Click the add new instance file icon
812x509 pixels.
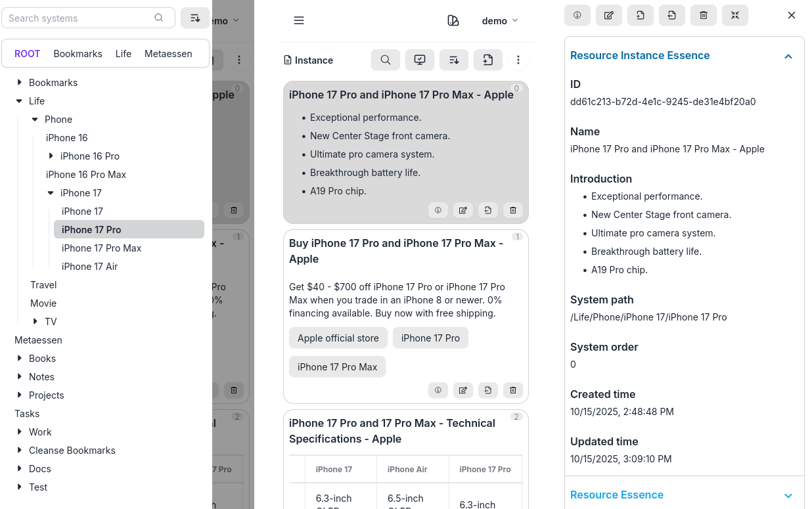tap(487, 60)
